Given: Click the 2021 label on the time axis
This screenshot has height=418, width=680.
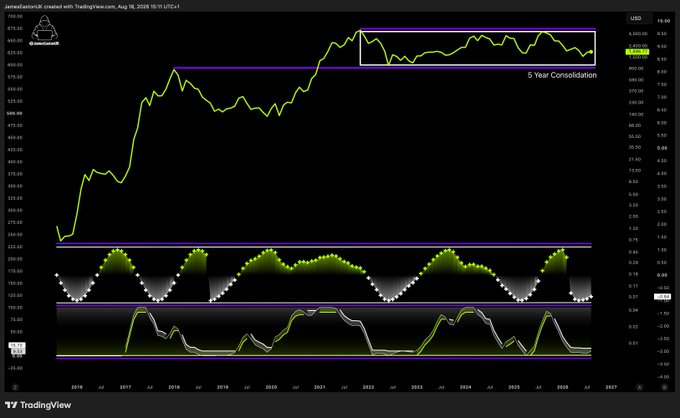Looking at the screenshot, I should [x=320, y=387].
